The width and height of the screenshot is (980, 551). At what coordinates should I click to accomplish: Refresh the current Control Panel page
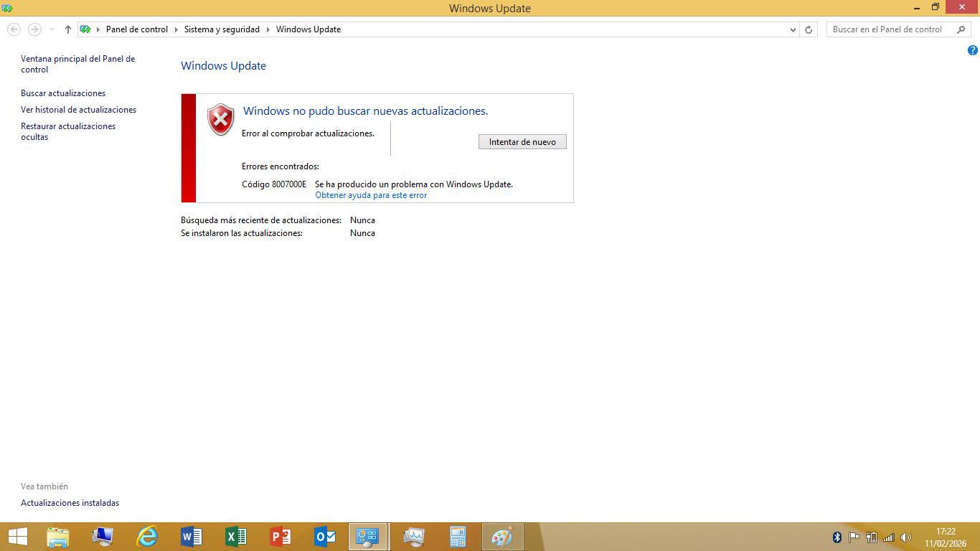[808, 29]
